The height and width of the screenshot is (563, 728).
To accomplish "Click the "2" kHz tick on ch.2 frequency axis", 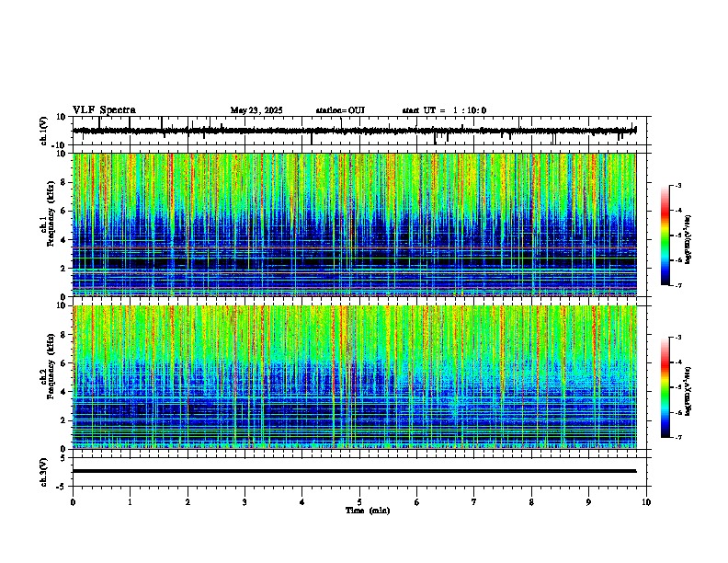I will (x=63, y=420).
